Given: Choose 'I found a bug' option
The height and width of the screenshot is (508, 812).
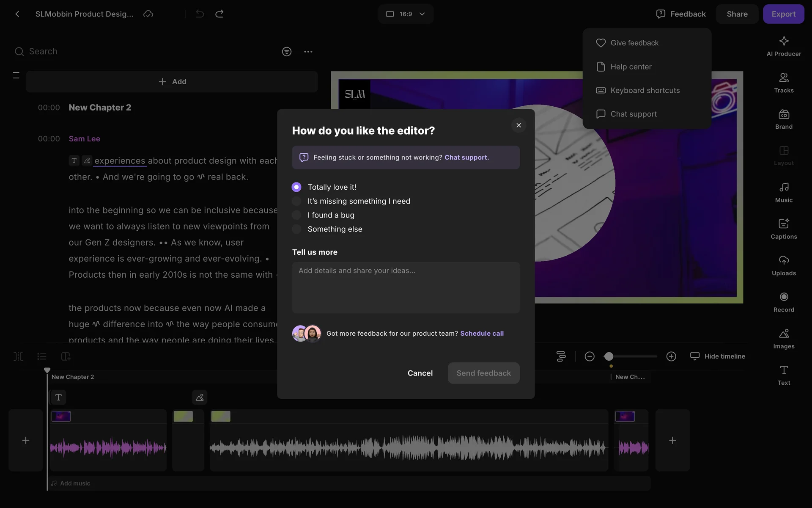Looking at the screenshot, I should (296, 215).
